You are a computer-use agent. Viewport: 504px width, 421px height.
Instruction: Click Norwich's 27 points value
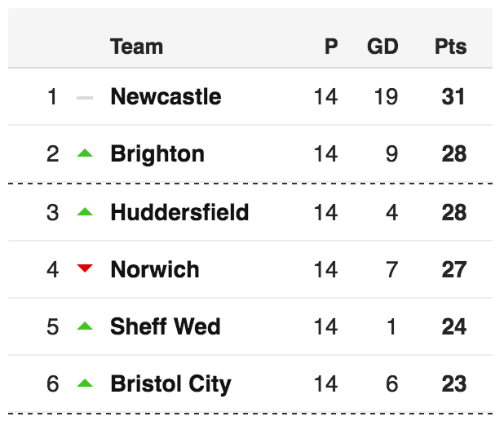click(454, 269)
